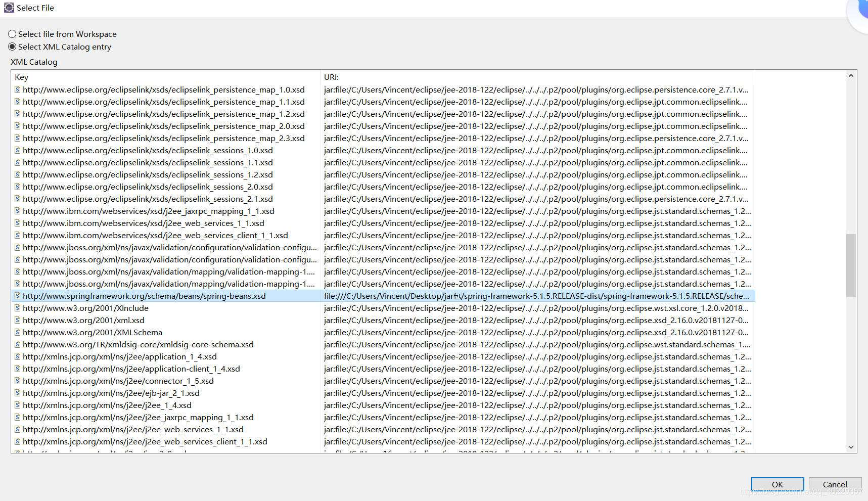Click the scrollbar up arrow in XML Catalog
Image resolution: width=868 pixels, height=501 pixels.
point(851,76)
